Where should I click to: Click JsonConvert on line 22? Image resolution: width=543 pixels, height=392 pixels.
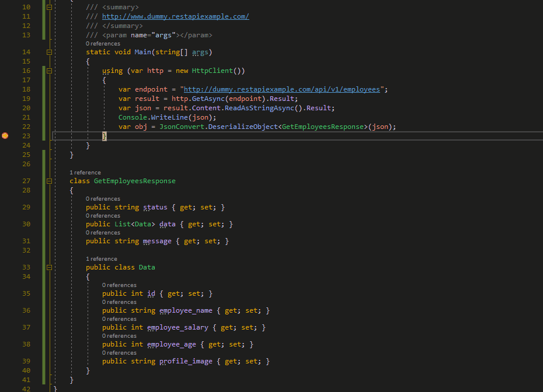[182, 127]
